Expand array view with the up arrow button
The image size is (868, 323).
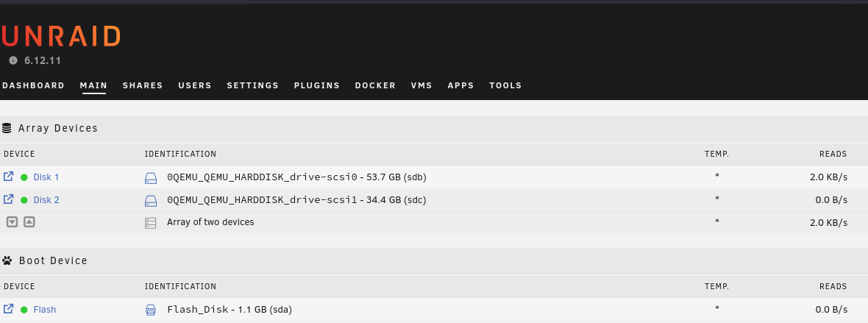pyautogui.click(x=29, y=222)
